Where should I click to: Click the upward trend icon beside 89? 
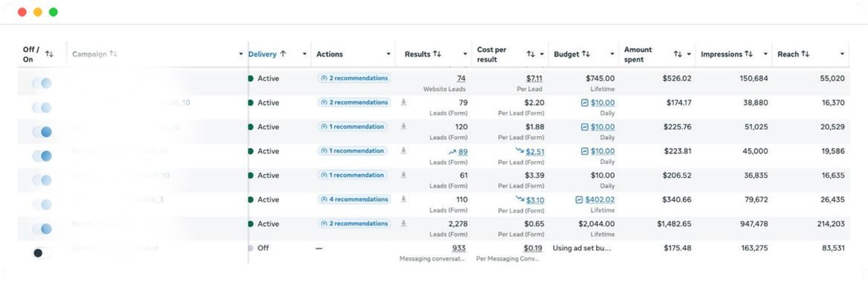click(452, 152)
